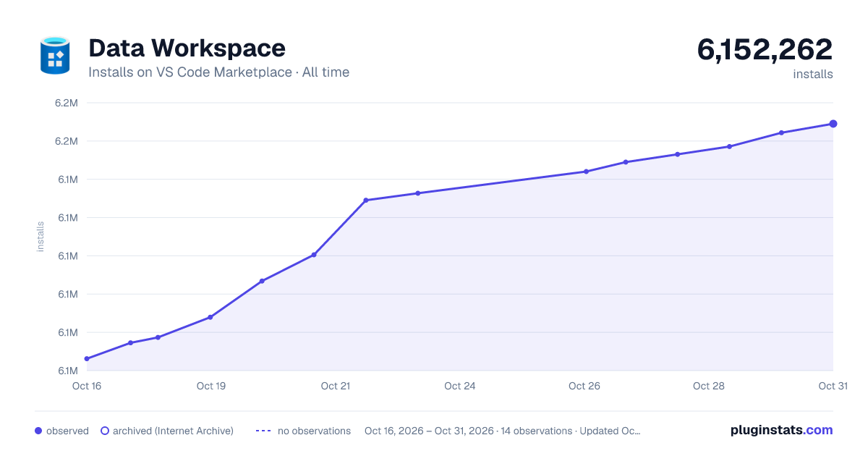Select the data point above Oct 19 label
The width and height of the screenshot is (868, 456).
tap(210, 317)
